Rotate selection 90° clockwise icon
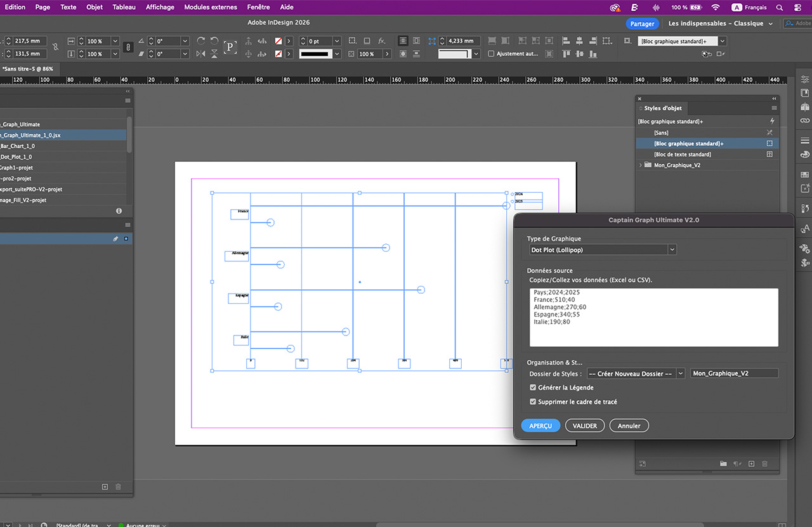 201,41
